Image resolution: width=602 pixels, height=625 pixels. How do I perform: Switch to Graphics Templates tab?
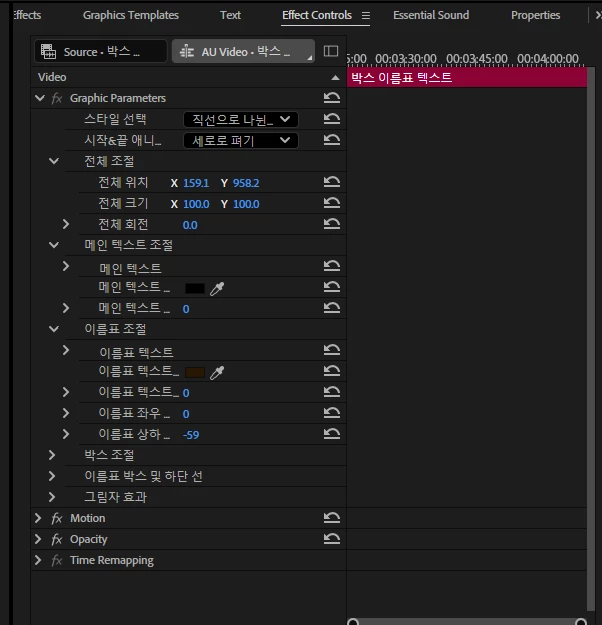click(x=131, y=15)
